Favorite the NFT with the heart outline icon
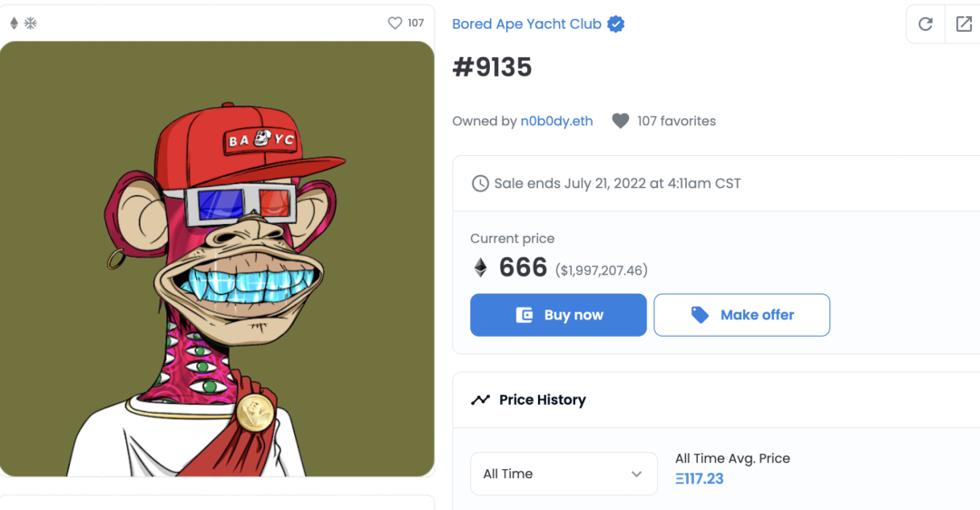 click(x=395, y=23)
